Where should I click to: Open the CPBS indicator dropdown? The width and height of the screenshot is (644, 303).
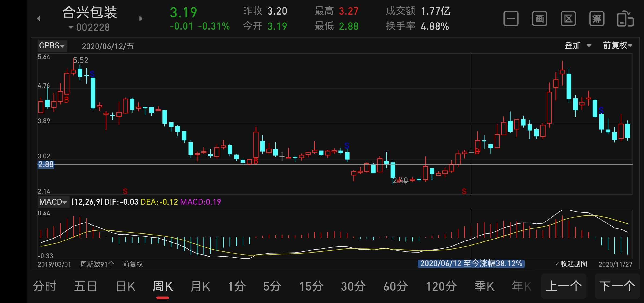click(x=52, y=46)
